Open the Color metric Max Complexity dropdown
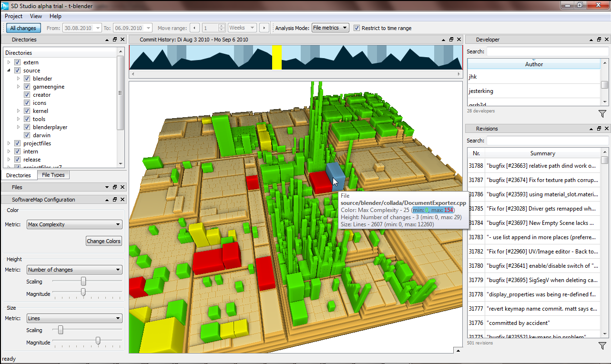The height and width of the screenshot is (364, 611). [75, 224]
